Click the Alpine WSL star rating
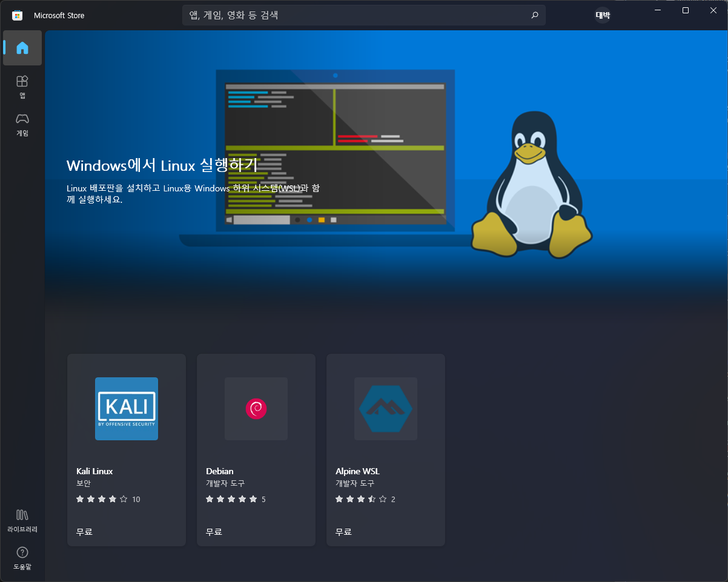This screenshot has height=582, width=728. (x=361, y=499)
